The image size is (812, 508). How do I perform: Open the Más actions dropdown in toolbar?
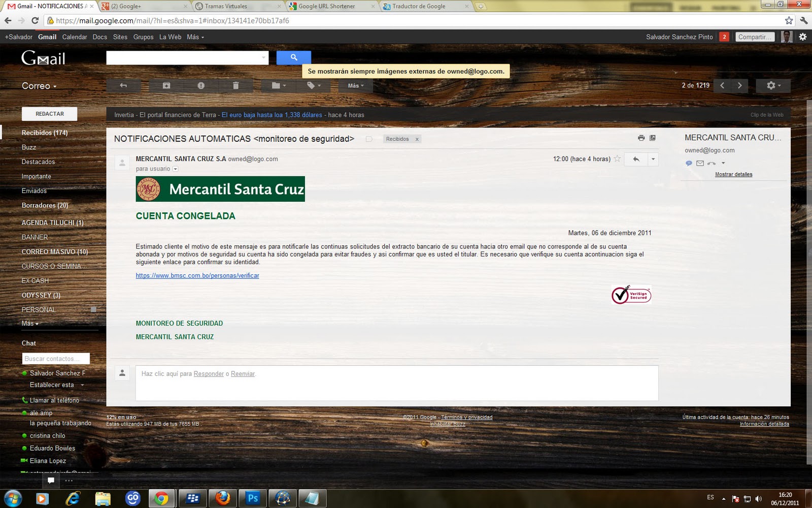356,85
